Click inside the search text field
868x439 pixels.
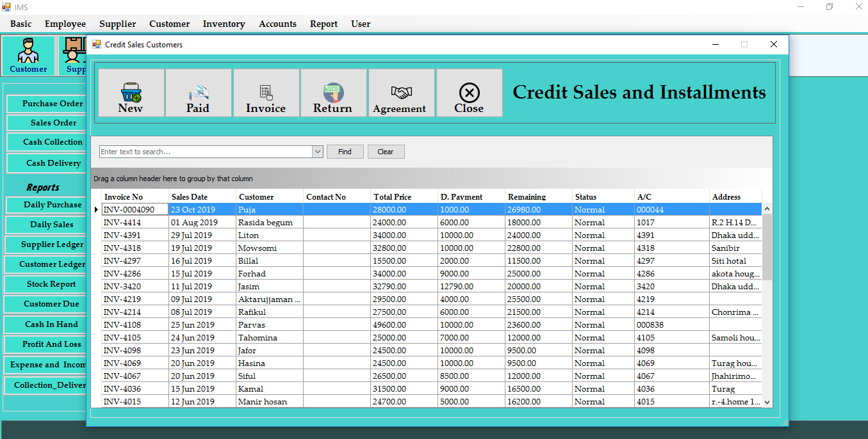coord(205,151)
